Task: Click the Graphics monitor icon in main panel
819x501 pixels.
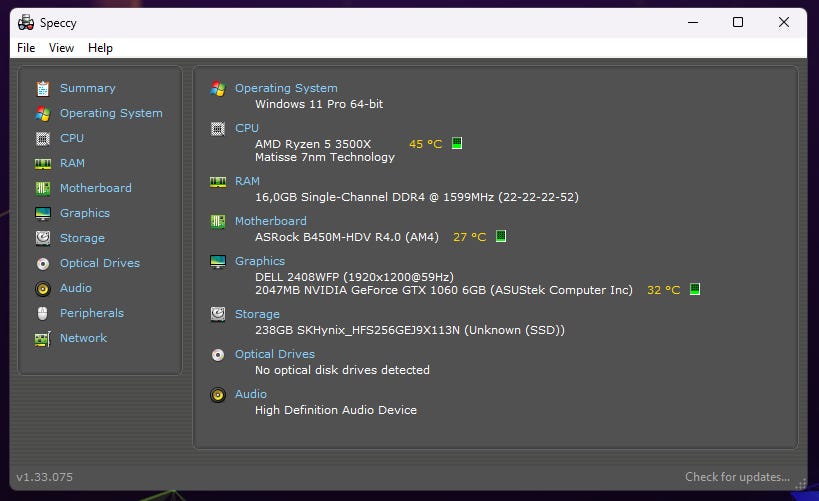Action: pyautogui.click(x=218, y=262)
